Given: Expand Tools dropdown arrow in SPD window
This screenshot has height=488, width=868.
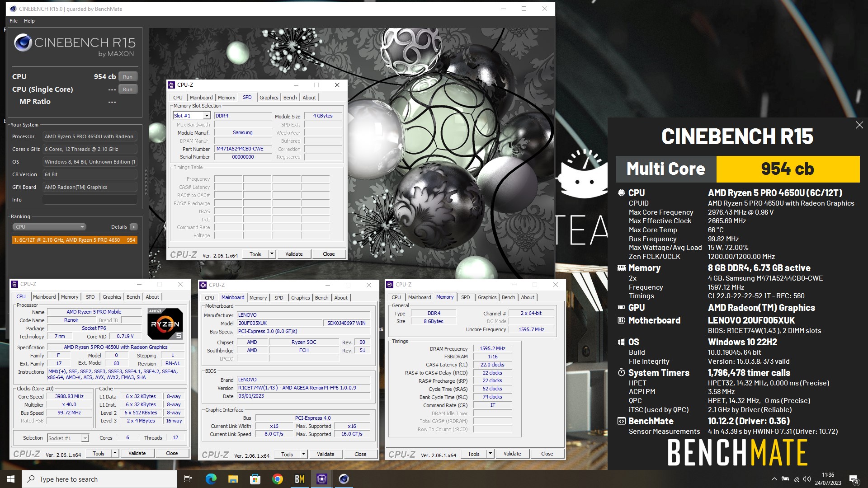Looking at the screenshot, I should (272, 254).
